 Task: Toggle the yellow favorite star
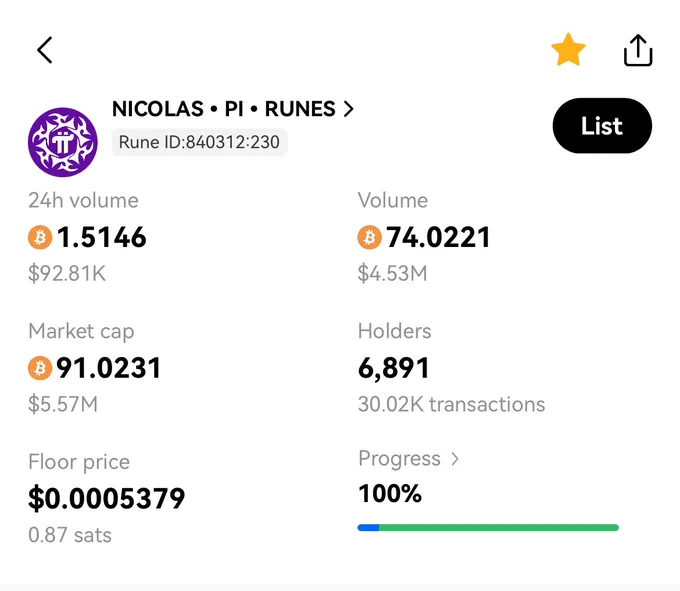click(x=568, y=50)
